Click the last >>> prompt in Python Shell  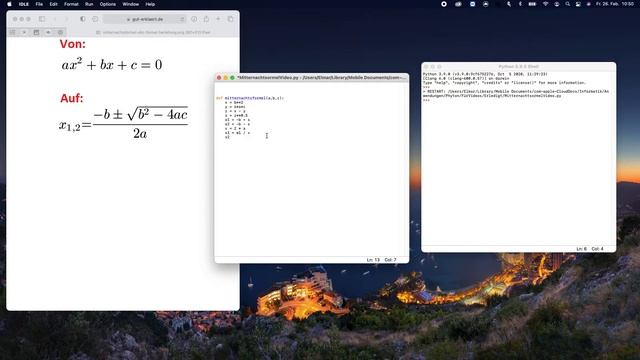[426, 100]
